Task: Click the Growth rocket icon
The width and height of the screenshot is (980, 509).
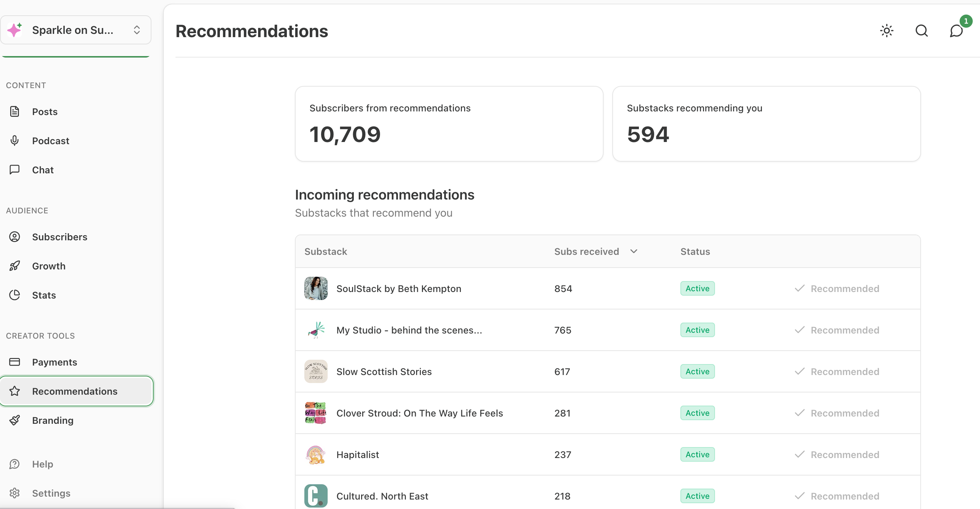Action: (x=15, y=266)
